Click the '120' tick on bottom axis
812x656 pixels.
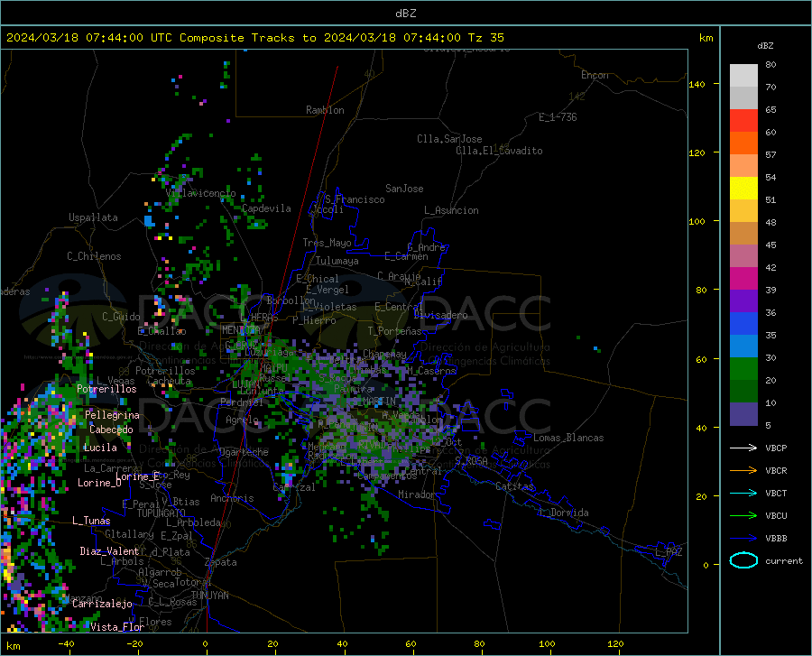point(615,644)
